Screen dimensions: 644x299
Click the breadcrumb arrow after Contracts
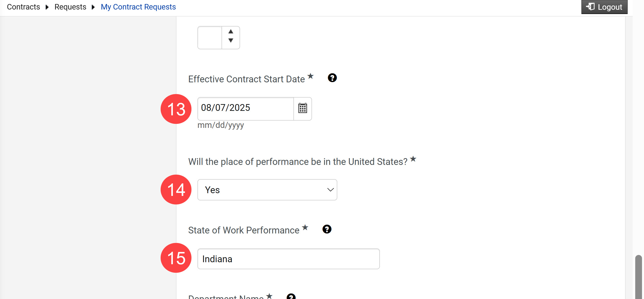click(47, 7)
